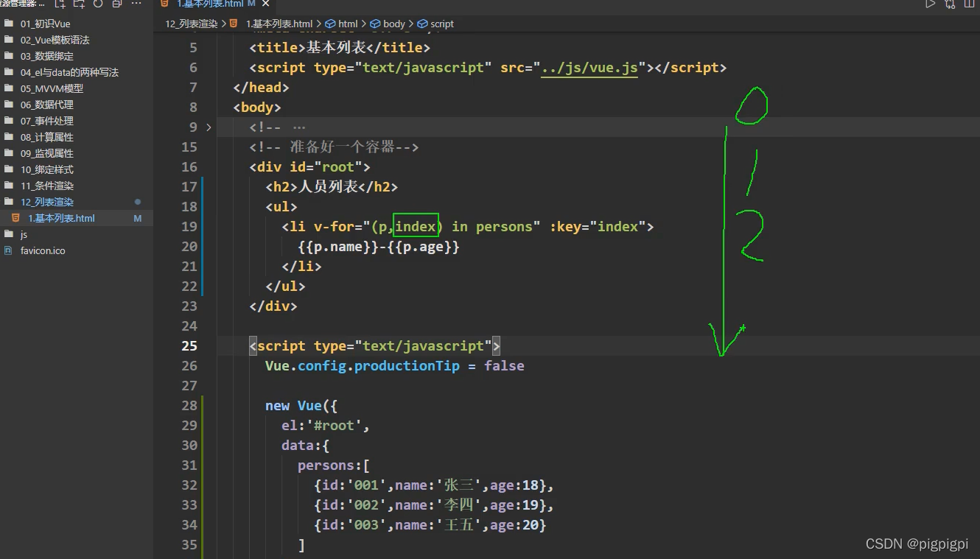This screenshot has height=559, width=980.
Task: Click the word persons in v-for attribute
Action: click(x=503, y=227)
